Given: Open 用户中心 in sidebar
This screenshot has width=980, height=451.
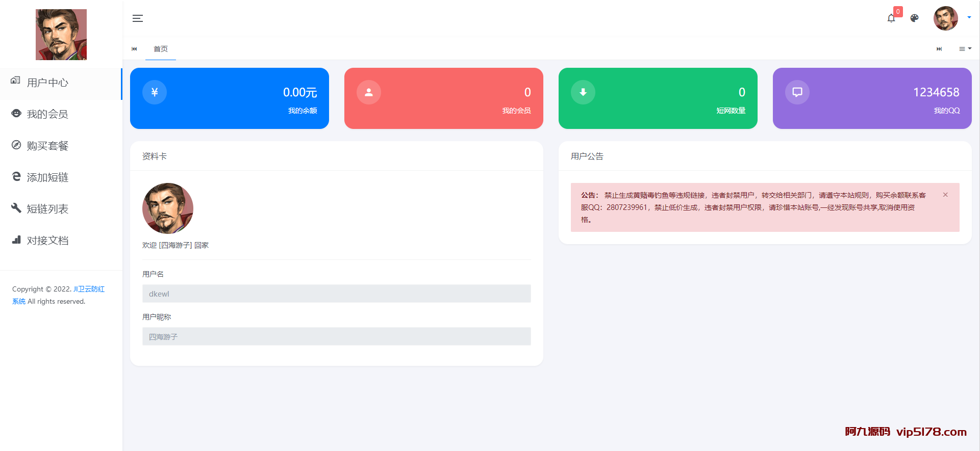Looking at the screenshot, I should coord(61,83).
